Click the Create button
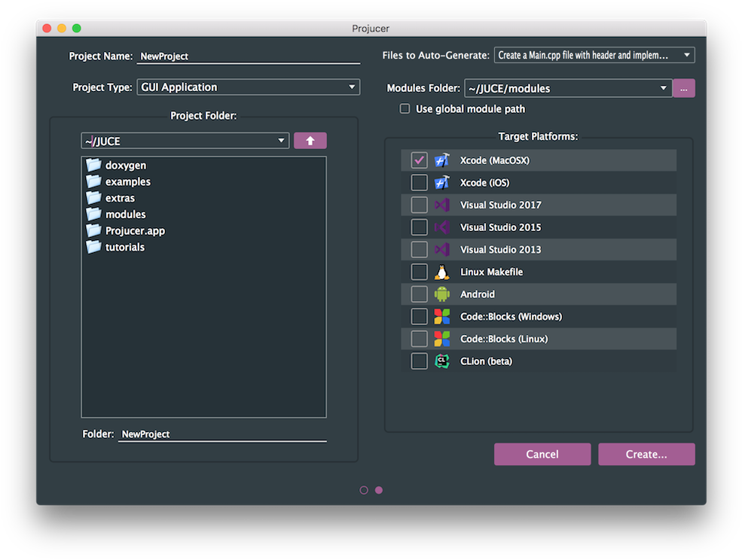The width and height of the screenshot is (742, 560). pos(646,454)
